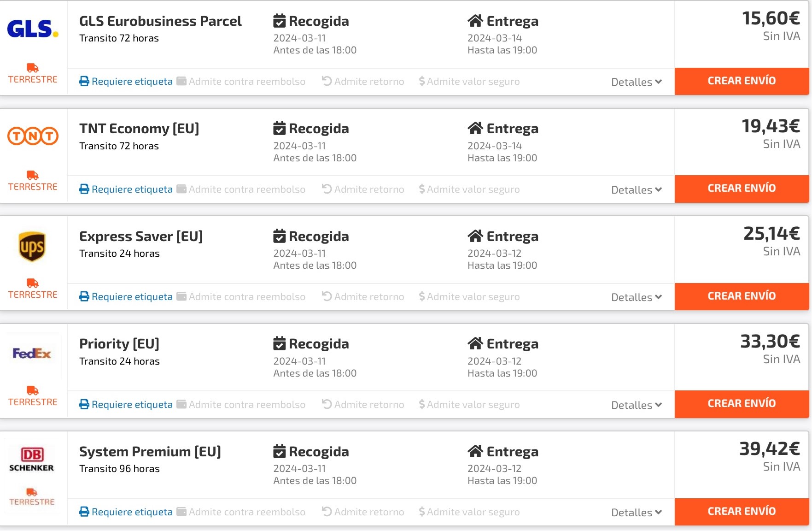Select the TNT Economy [EU] service title
The width and height of the screenshot is (812, 531).
[139, 129]
